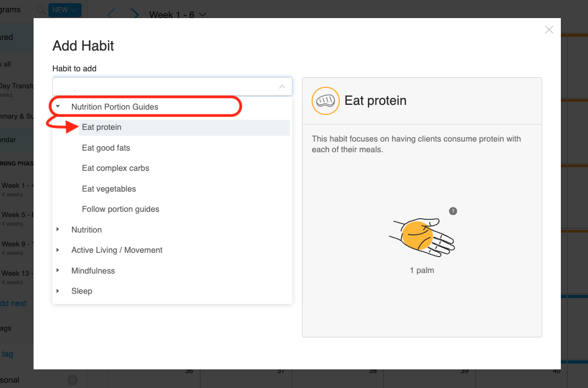588x388 pixels.
Task: Click the search magnifier icon
Action: [40, 10]
